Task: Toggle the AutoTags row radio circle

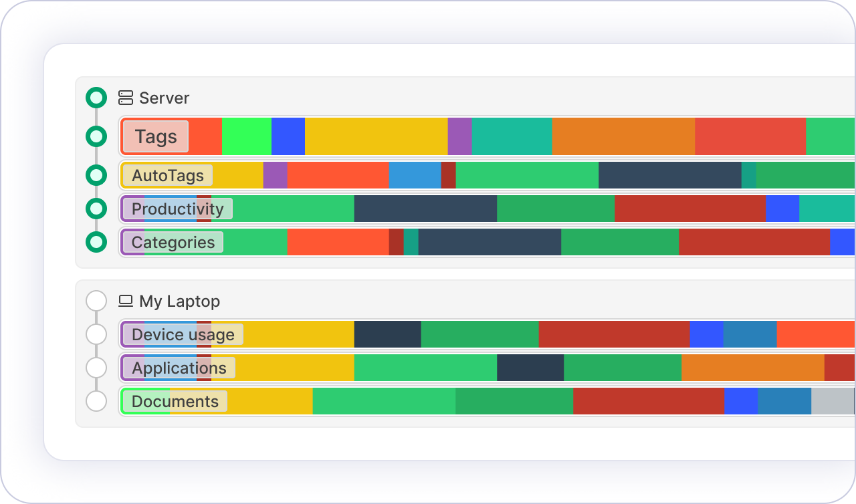Action: click(96, 175)
